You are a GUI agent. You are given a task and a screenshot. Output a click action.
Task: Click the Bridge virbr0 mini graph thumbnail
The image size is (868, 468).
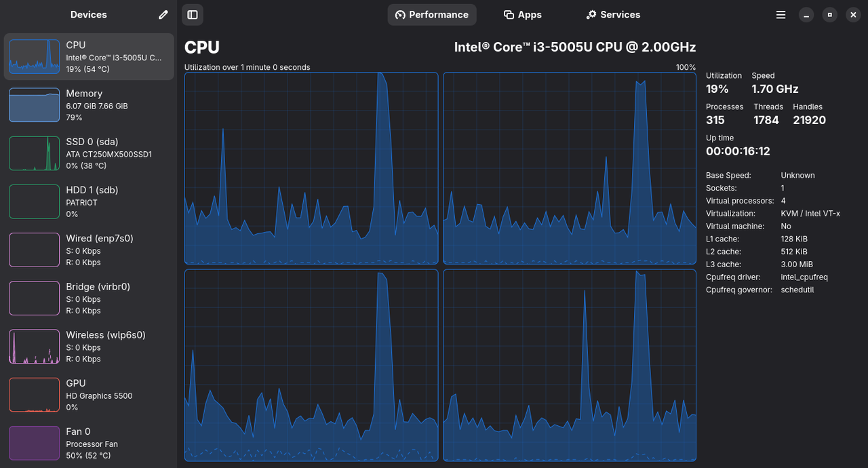click(x=34, y=298)
